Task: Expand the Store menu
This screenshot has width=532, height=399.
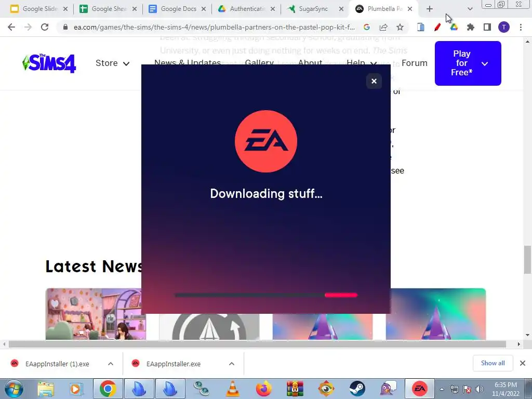Action: click(x=112, y=63)
